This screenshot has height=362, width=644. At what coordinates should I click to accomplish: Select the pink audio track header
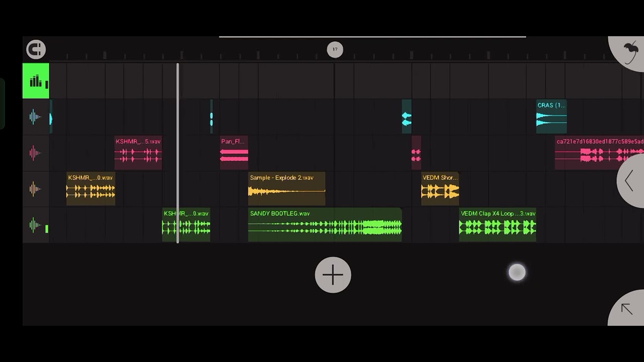coord(36,153)
